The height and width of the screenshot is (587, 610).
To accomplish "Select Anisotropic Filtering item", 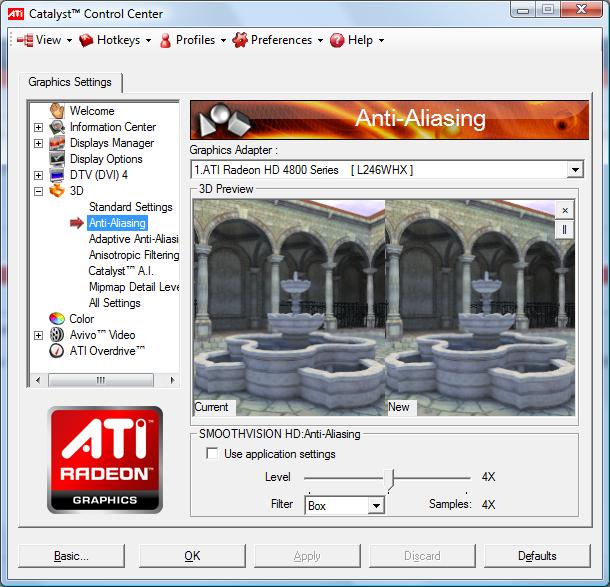I will (x=134, y=255).
